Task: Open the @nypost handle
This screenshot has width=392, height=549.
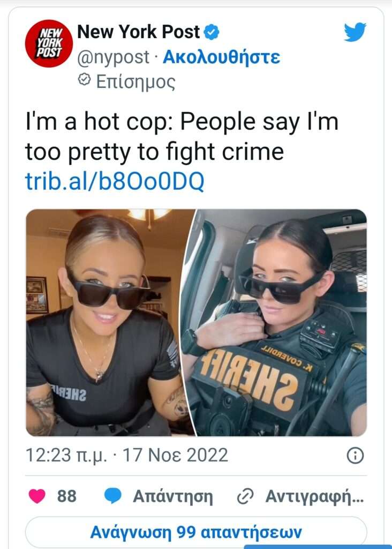Action: click(x=114, y=57)
